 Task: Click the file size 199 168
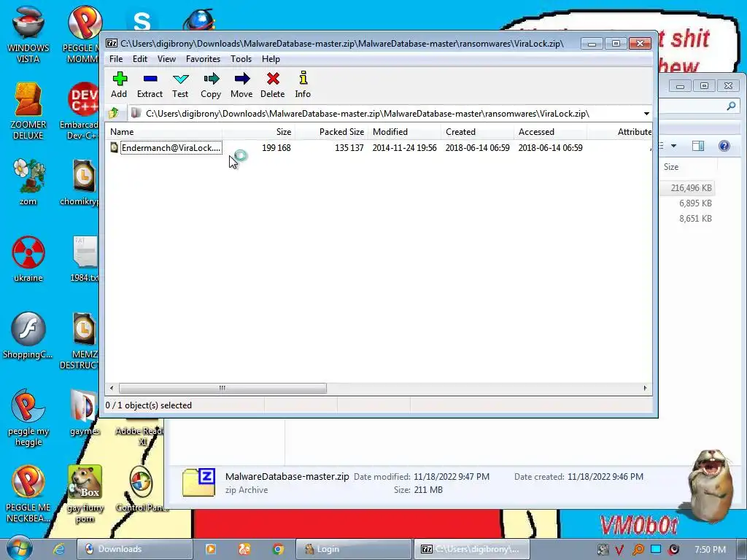click(276, 147)
